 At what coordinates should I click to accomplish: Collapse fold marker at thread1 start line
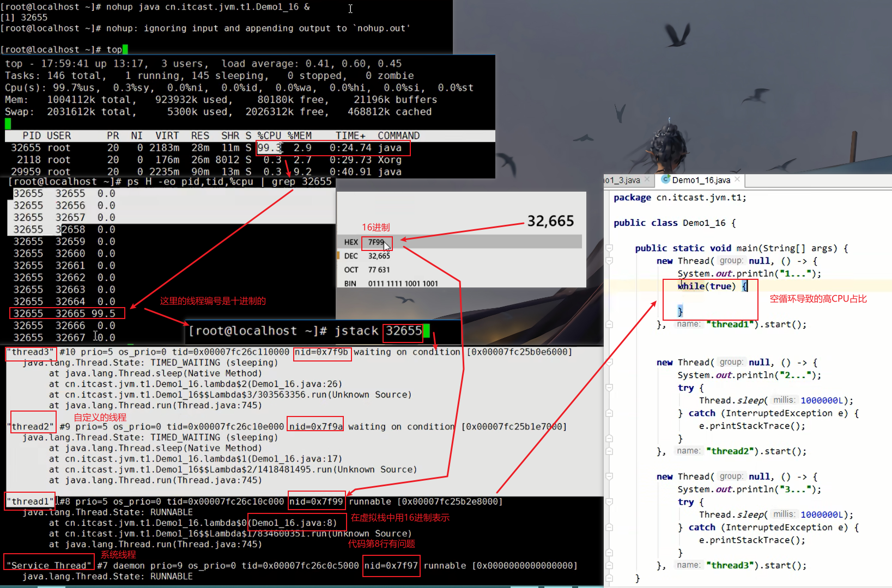(x=609, y=324)
